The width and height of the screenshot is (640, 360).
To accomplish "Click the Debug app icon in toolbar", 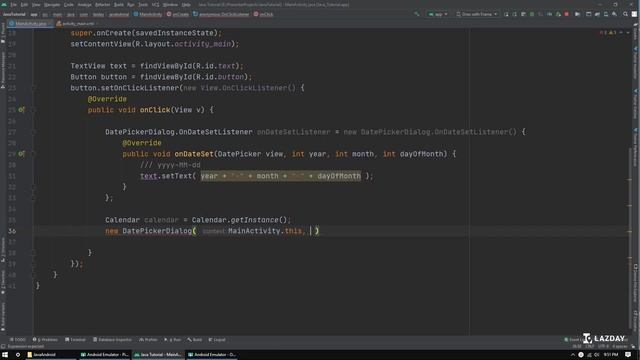I will pos(532,14).
